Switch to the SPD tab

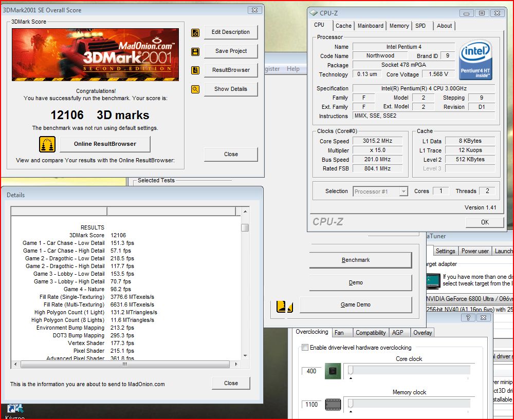pos(420,26)
